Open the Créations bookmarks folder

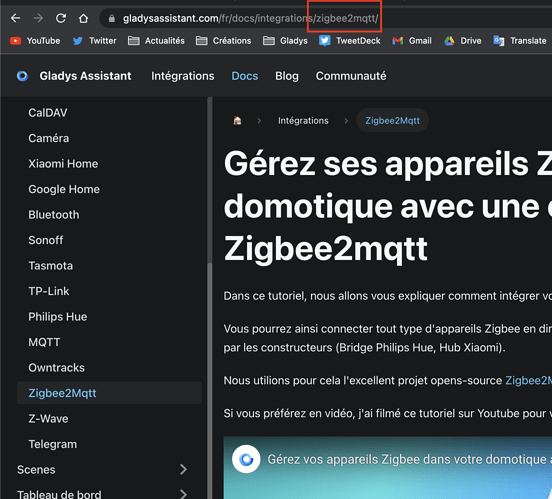coord(224,41)
